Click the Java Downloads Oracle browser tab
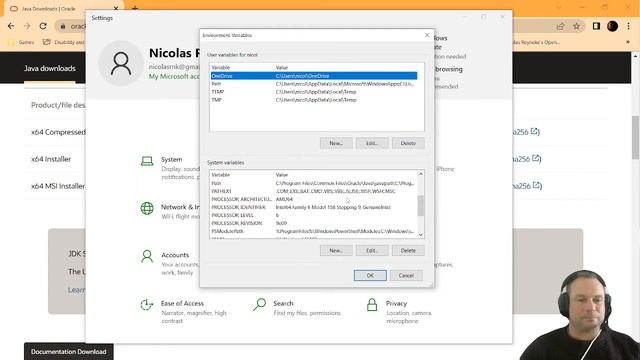 (x=63, y=9)
